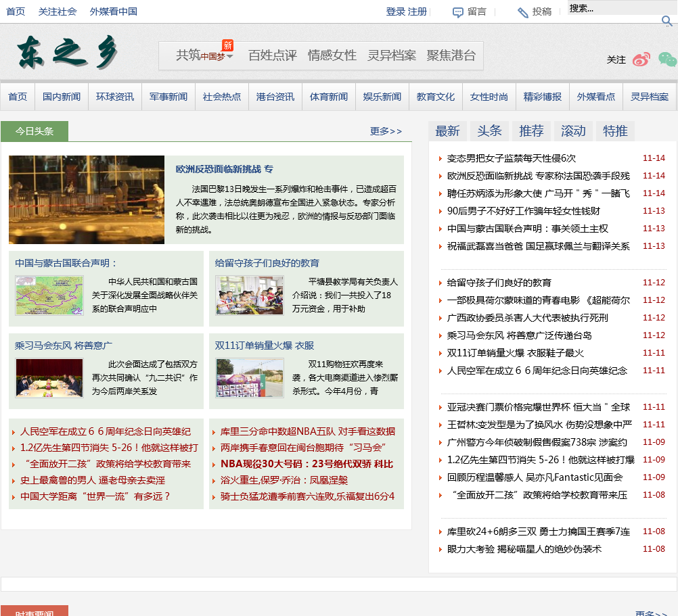Select 体育新闻 in navigation bar

tap(329, 97)
